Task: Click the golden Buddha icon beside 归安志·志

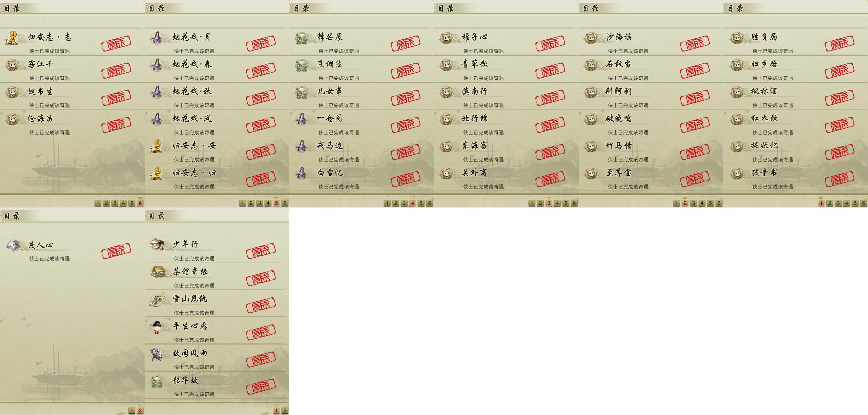Action: pyautogui.click(x=12, y=38)
